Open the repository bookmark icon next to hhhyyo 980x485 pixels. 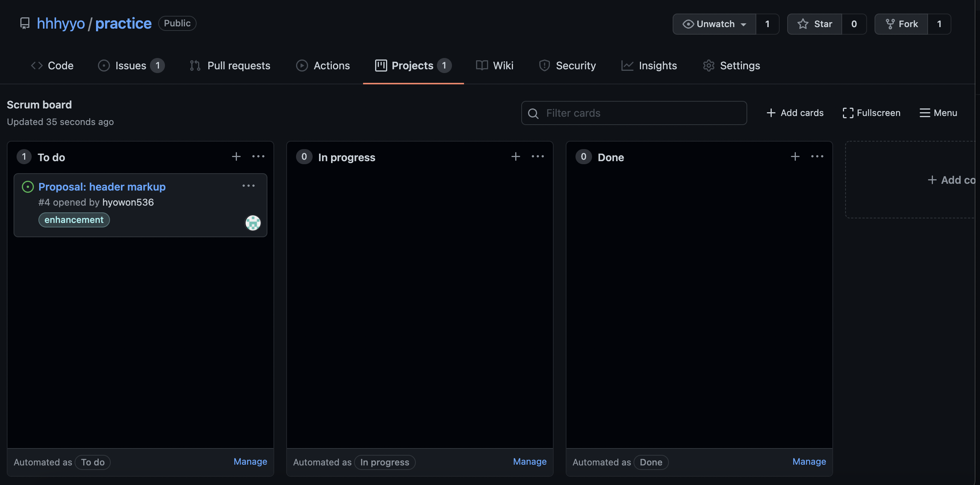click(x=24, y=23)
